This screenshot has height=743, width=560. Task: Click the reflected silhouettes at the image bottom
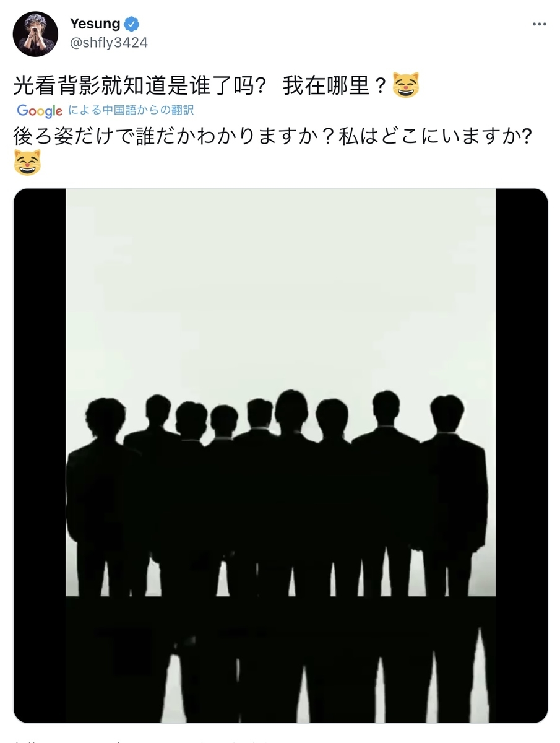[280, 659]
